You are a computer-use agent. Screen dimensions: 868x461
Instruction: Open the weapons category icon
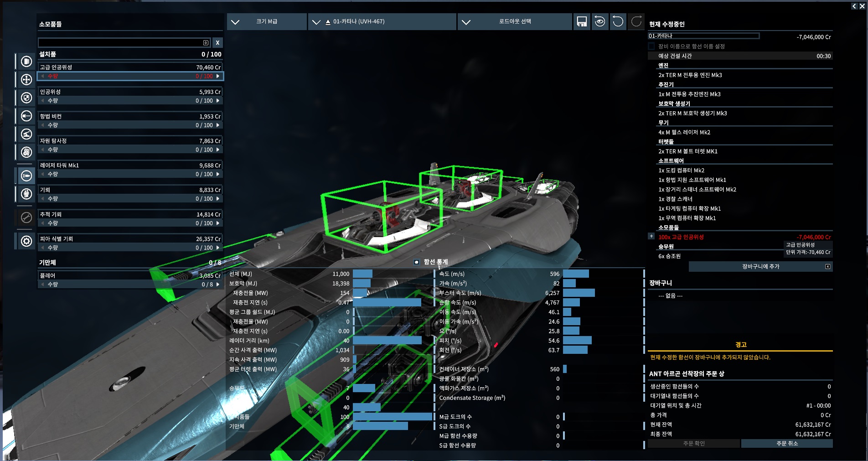(x=26, y=116)
